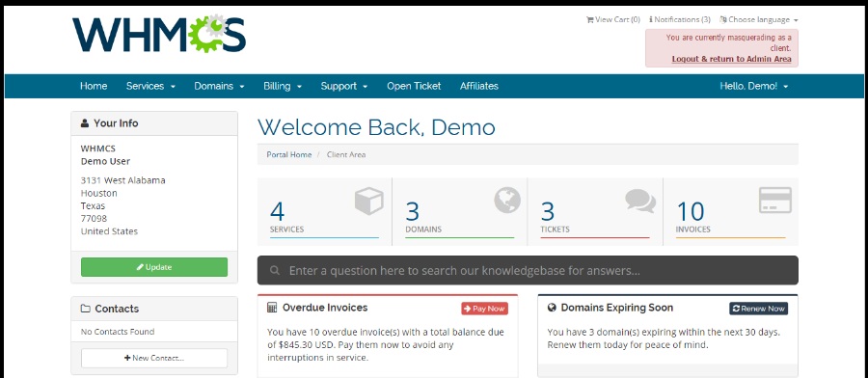Click inside the knowledgebase search field

528,271
